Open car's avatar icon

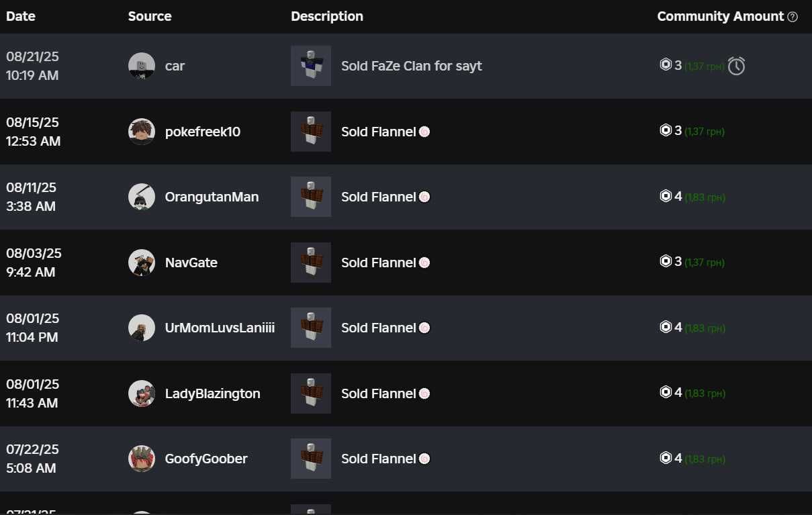click(x=142, y=66)
